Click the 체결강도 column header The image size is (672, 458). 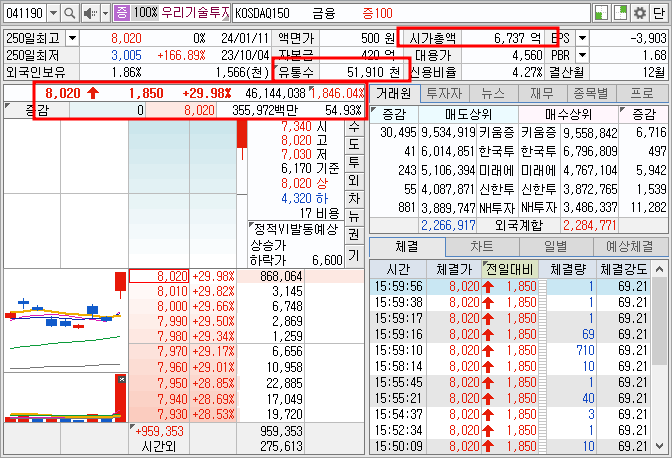point(623,269)
